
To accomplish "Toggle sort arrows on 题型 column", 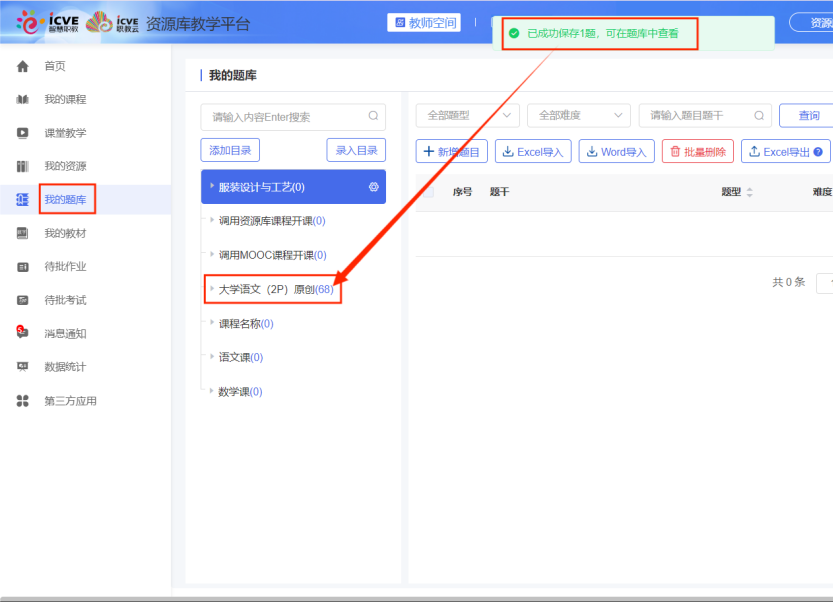I will point(750,192).
